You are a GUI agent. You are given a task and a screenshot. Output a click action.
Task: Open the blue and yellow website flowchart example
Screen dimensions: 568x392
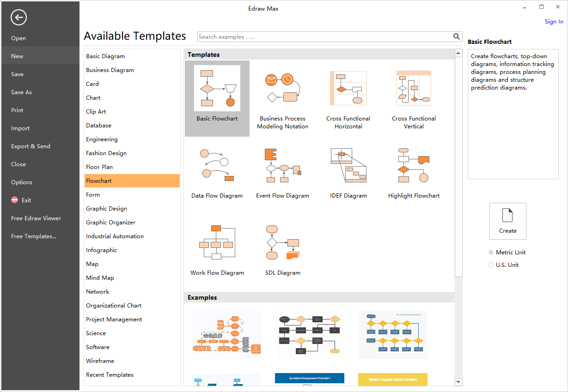click(x=393, y=334)
